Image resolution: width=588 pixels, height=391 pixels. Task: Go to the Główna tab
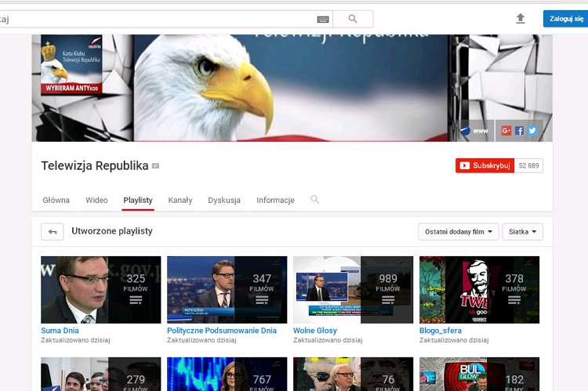[56, 201]
